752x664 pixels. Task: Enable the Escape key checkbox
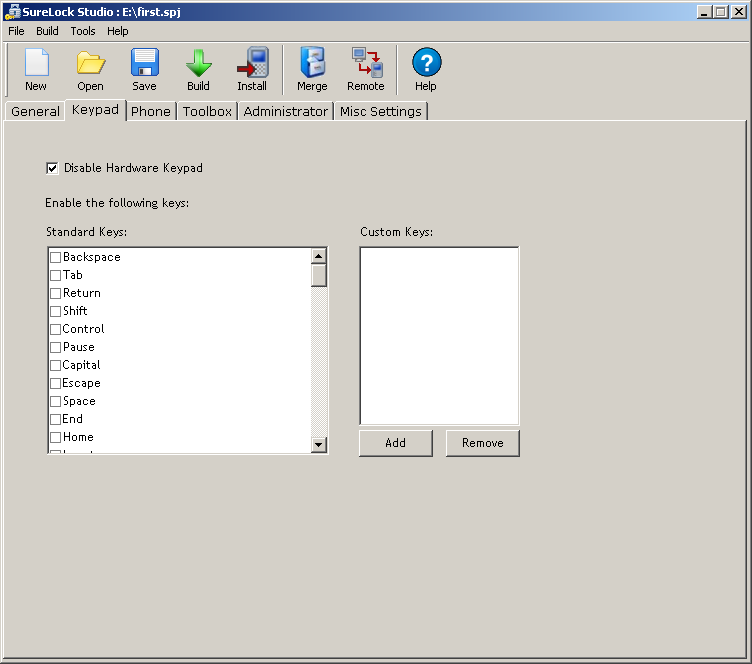click(x=56, y=383)
